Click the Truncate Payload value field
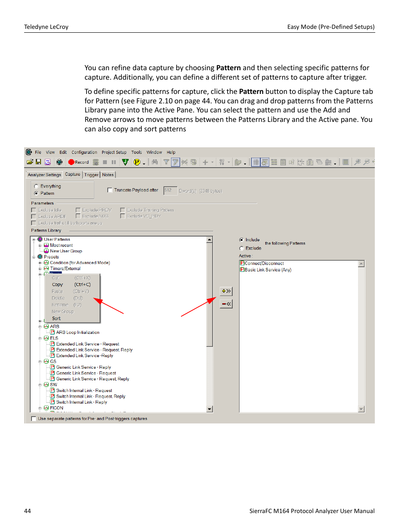The height and width of the screenshot is (532, 411). pos(170,190)
